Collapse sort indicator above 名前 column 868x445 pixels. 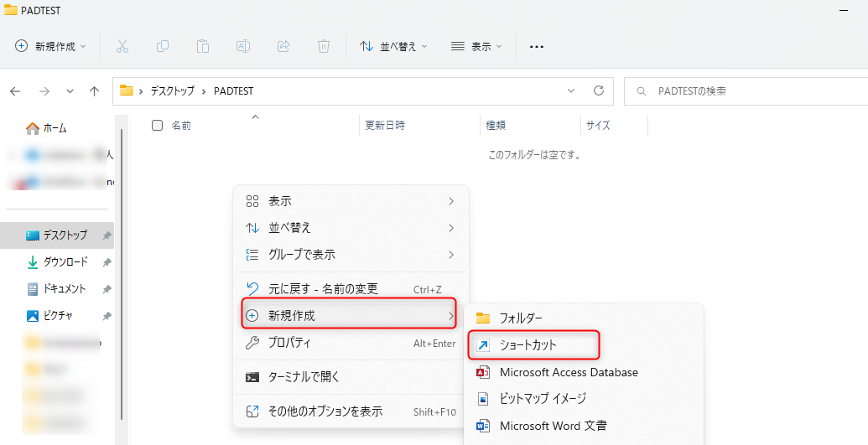pyautogui.click(x=255, y=116)
